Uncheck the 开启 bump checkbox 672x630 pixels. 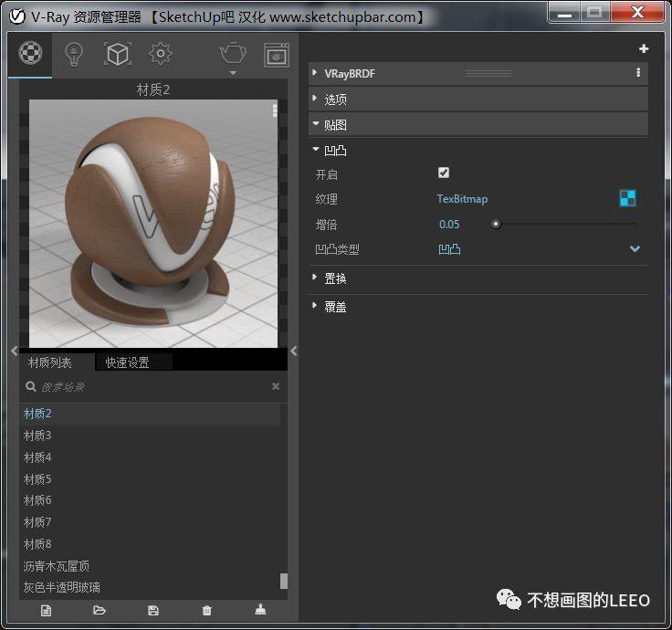coord(444,173)
